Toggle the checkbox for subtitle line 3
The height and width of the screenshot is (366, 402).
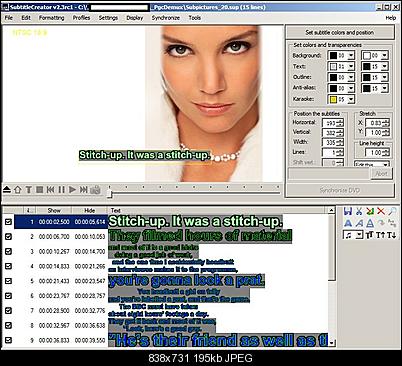9,251
